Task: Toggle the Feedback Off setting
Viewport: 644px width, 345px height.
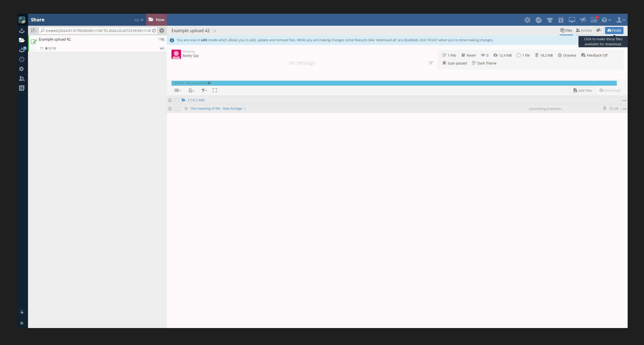Action: click(x=594, y=55)
